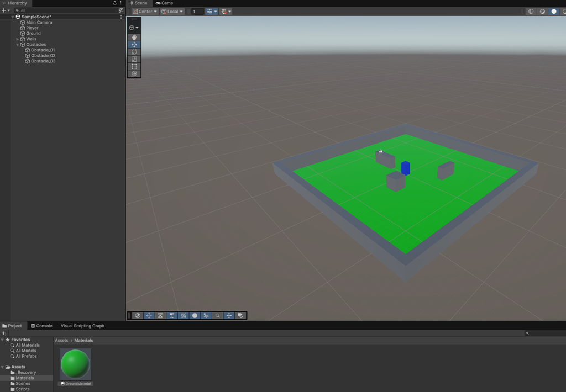Collapse the SampleScene root arrow

(13, 17)
